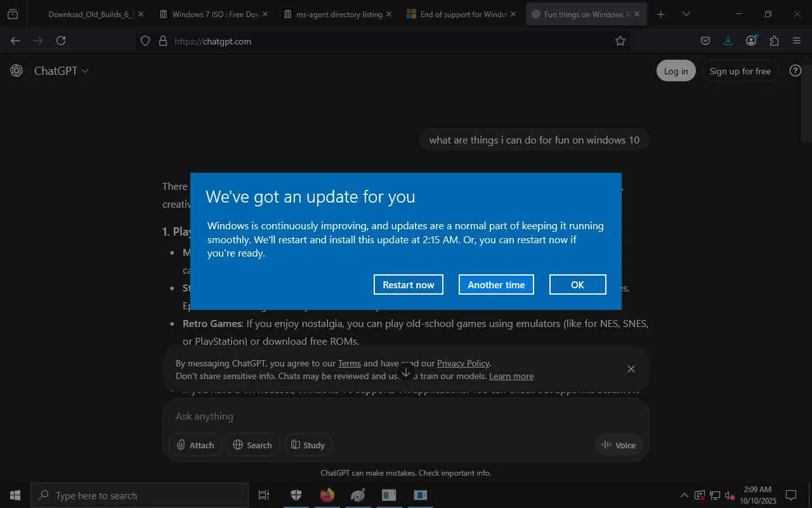
Task: Open the taskbar clock and calendar
Action: [758, 495]
